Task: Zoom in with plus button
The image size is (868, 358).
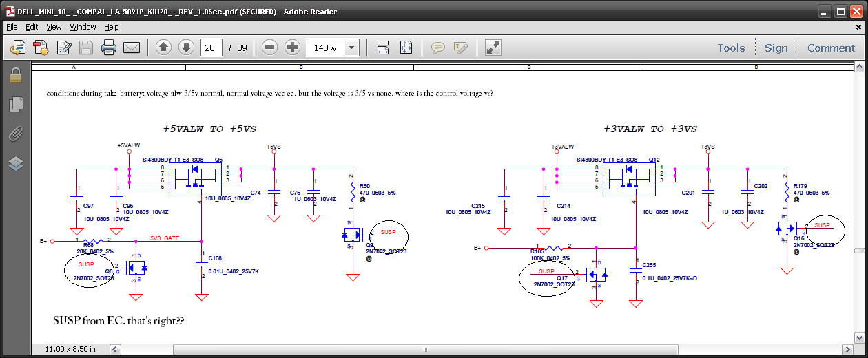Action: [293, 48]
